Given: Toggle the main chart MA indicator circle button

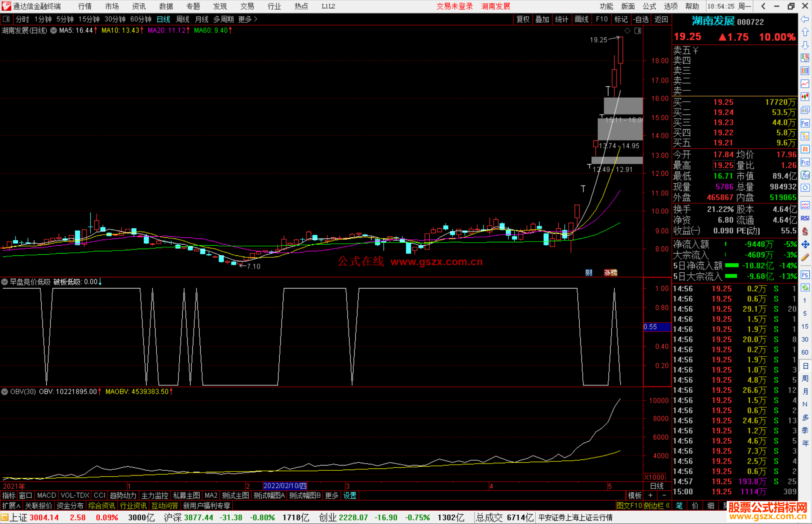Looking at the screenshot, I should [x=54, y=30].
